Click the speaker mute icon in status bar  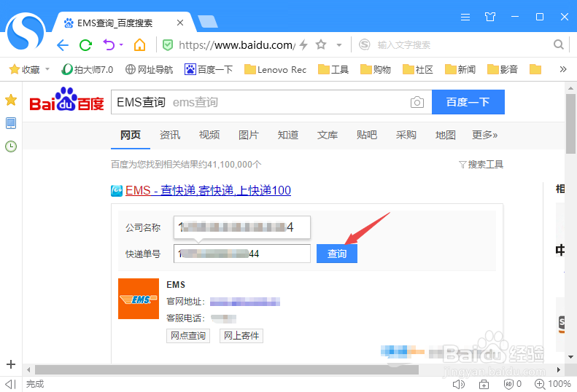pyautogui.click(x=459, y=384)
